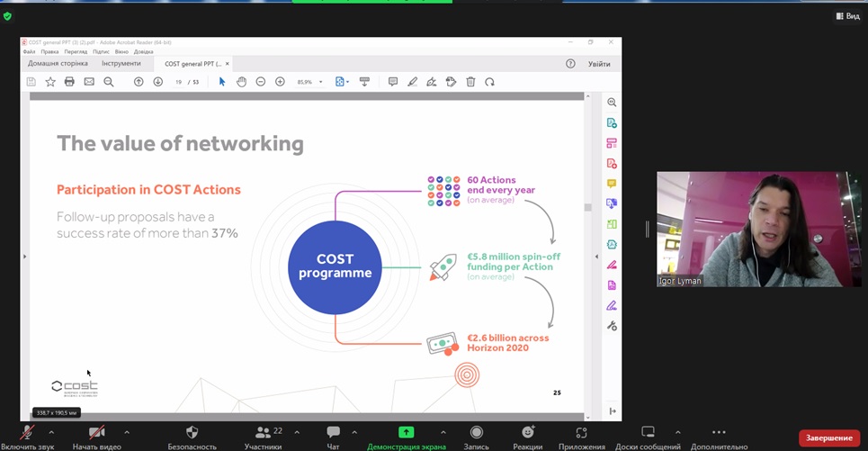The width and height of the screenshot is (868, 451).
Task: Open Acrobat help question mark
Action: coord(571,64)
